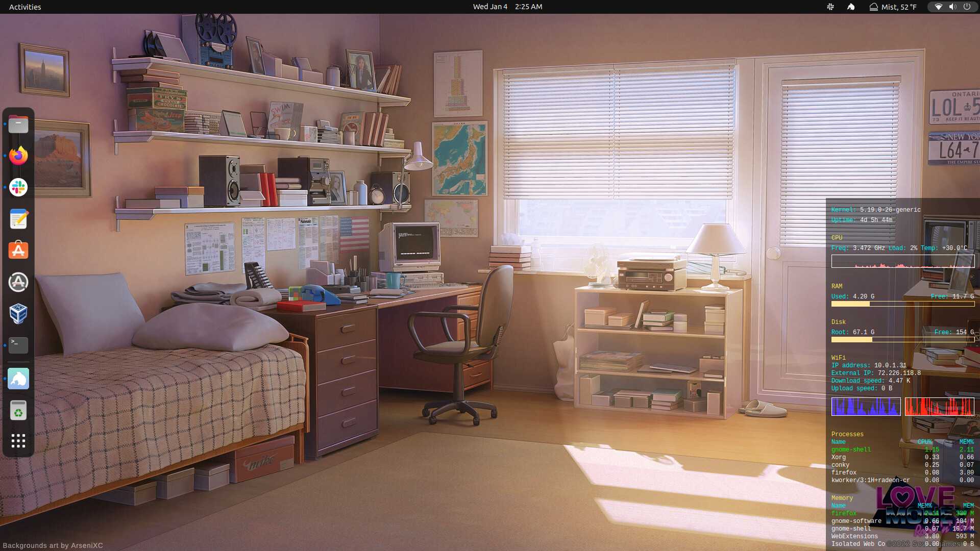Click the volume speaker icon

[x=952, y=7]
